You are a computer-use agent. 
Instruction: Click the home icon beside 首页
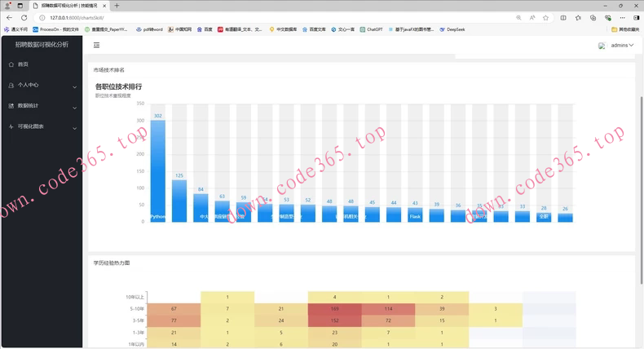pyautogui.click(x=11, y=64)
